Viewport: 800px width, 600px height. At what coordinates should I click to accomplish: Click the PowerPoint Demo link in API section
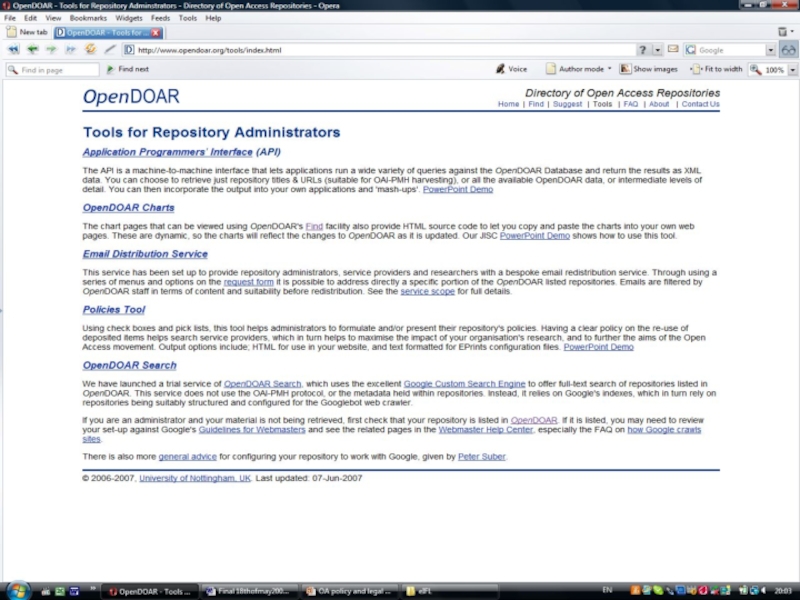[458, 189]
